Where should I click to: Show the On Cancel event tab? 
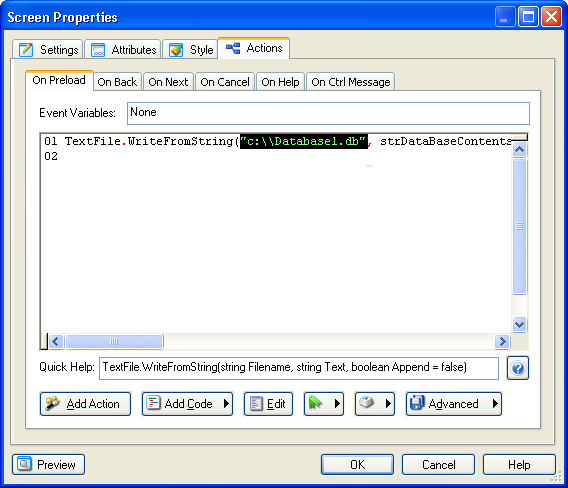click(x=225, y=82)
